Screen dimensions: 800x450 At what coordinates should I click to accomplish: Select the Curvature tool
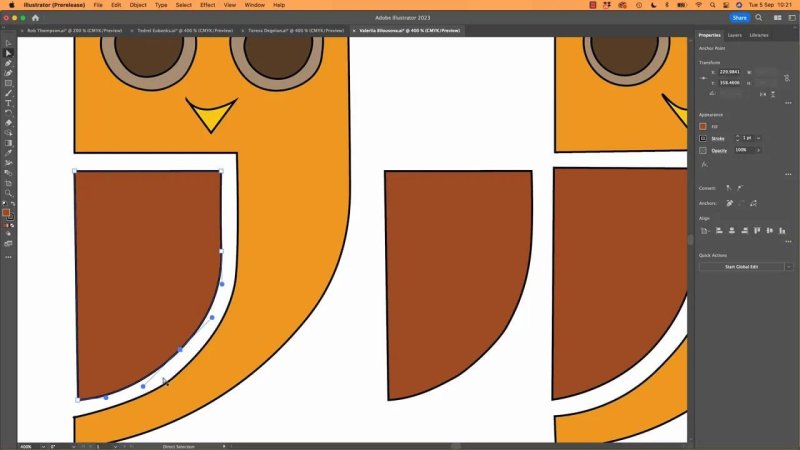[x=8, y=73]
